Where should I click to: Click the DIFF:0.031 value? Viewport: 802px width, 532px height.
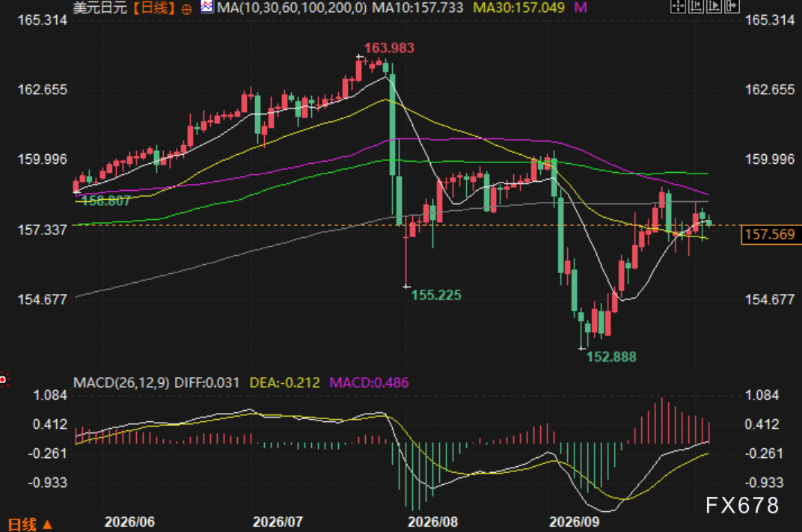(206, 382)
